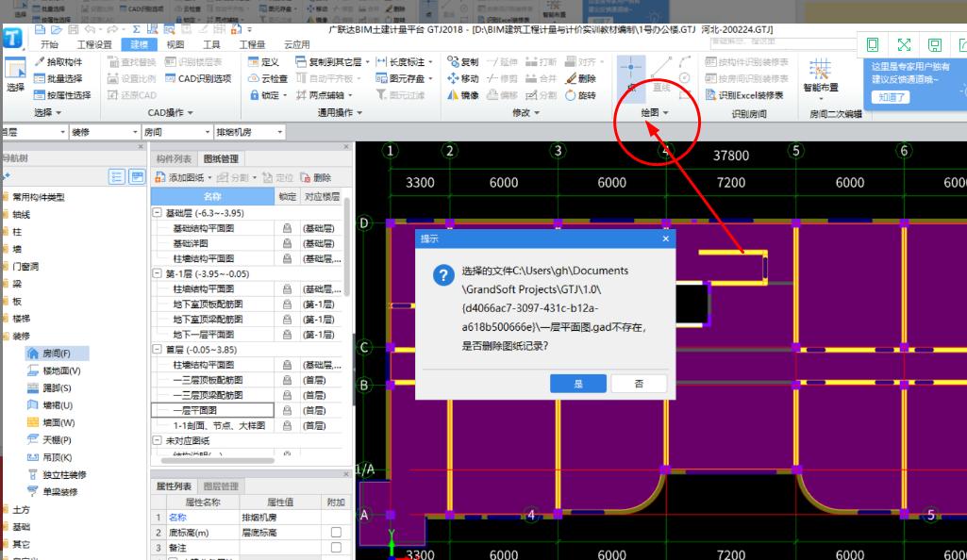
Task: Click 识别Excel装修表 tool
Action: click(x=744, y=95)
